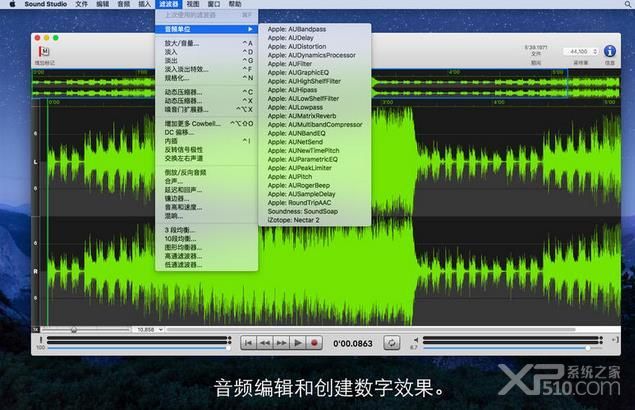
Task: Open the 编辑 menu
Action: click(x=102, y=4)
